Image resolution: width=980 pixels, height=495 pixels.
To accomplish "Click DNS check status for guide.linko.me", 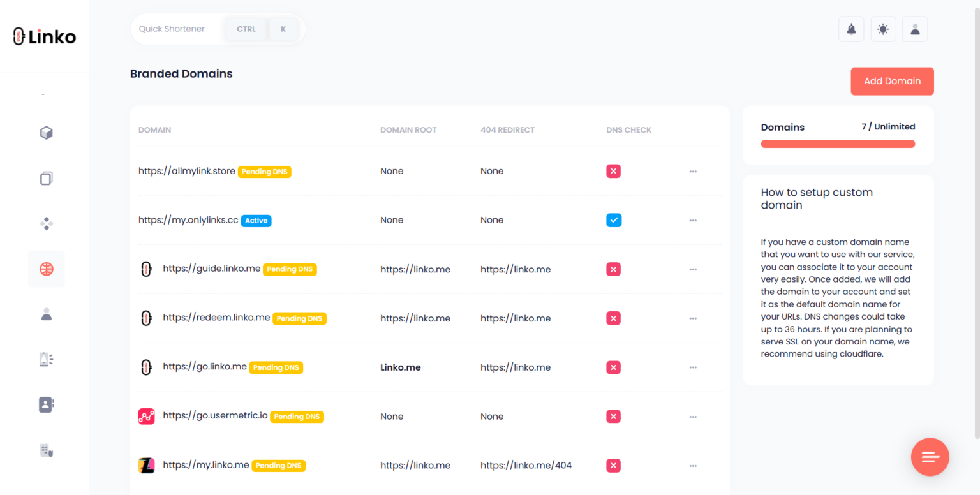I will [614, 269].
